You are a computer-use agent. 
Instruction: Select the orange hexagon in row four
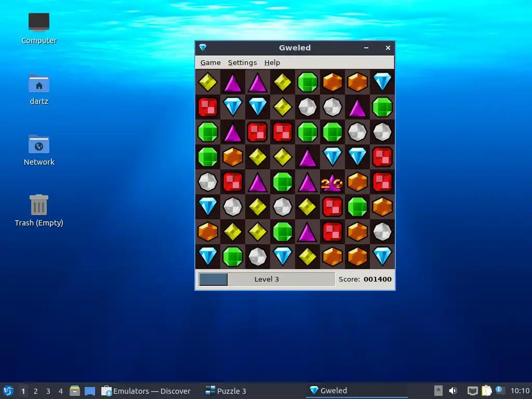click(x=233, y=157)
